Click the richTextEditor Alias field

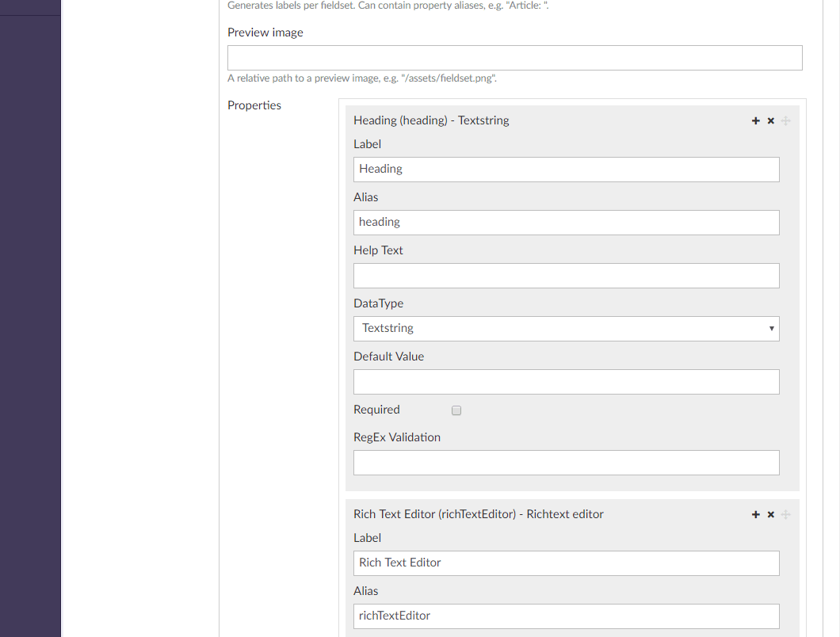click(567, 616)
